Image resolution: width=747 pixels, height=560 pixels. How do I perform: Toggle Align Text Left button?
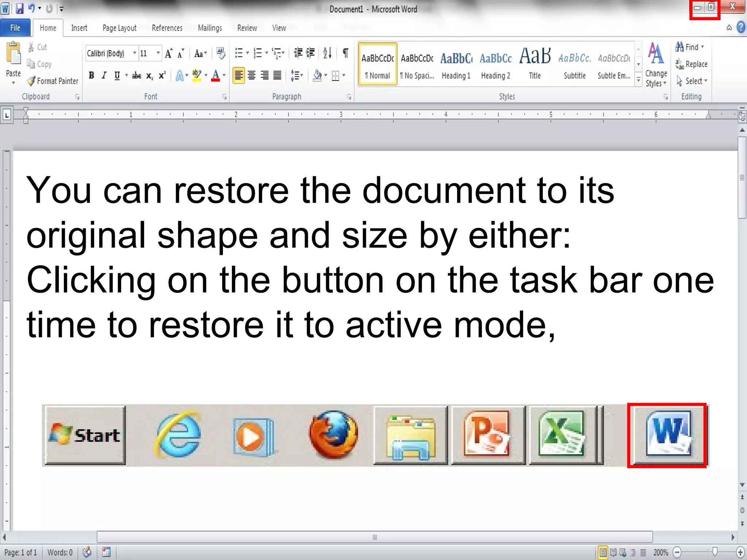[x=239, y=75]
